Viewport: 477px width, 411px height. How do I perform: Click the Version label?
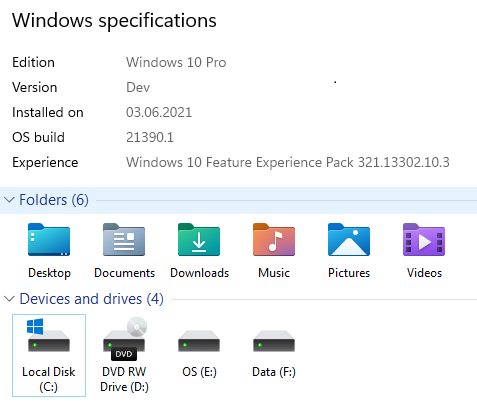click(35, 87)
